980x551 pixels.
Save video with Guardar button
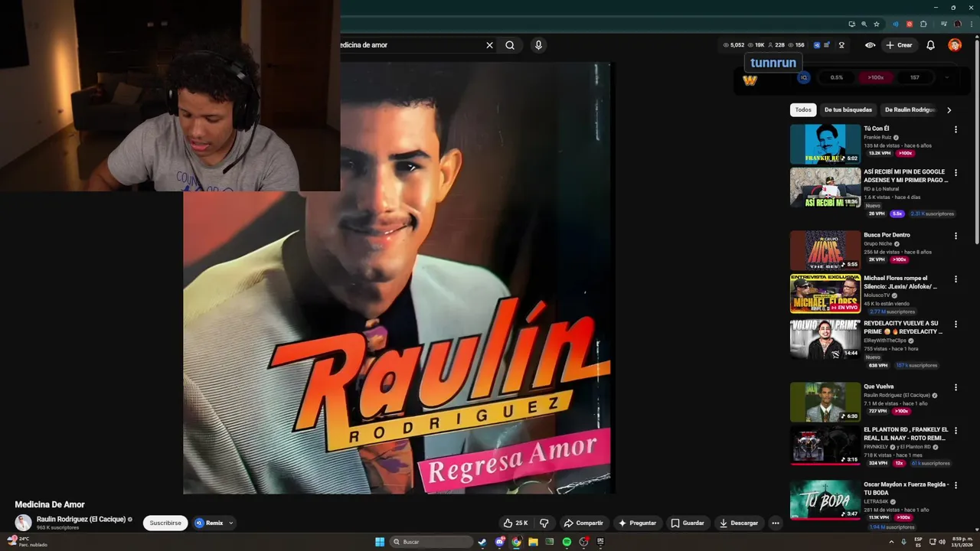tap(688, 523)
